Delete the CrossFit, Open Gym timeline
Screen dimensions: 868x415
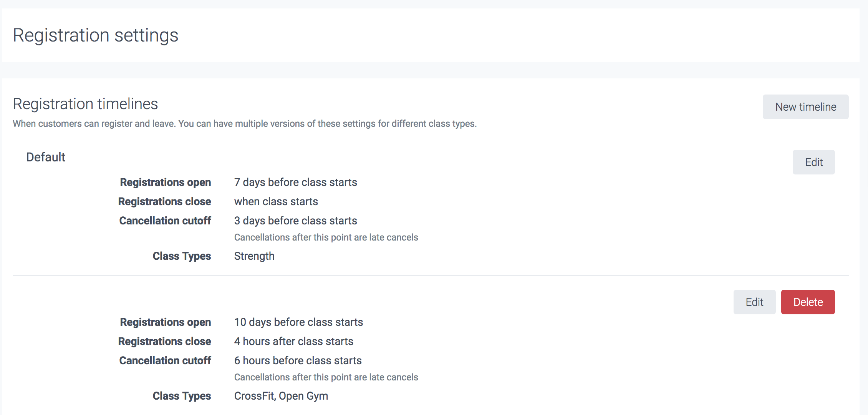coord(808,302)
